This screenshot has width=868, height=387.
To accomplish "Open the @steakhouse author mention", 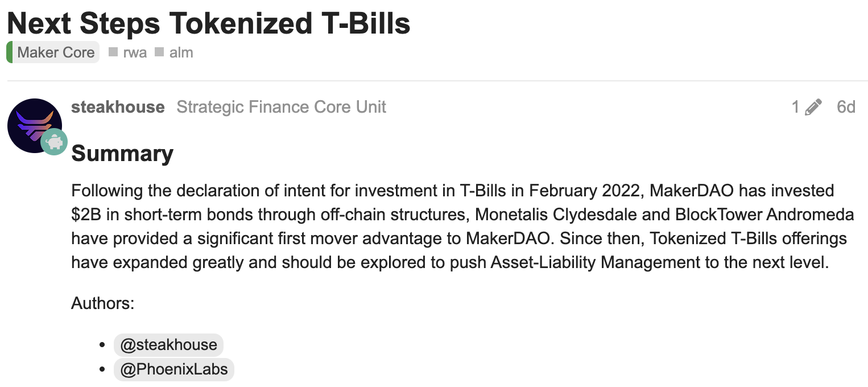I will click(168, 345).
